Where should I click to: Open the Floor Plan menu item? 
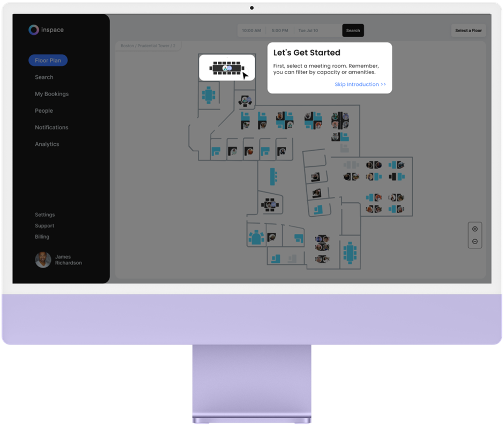coord(48,61)
